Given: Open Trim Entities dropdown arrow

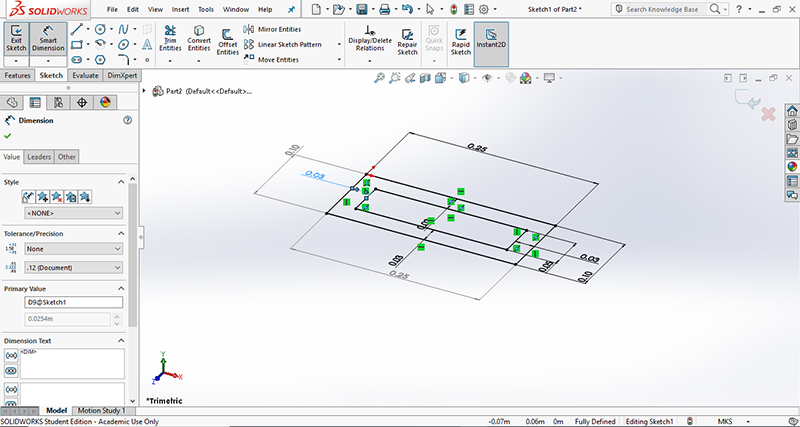Looking at the screenshot, I should point(170,61).
